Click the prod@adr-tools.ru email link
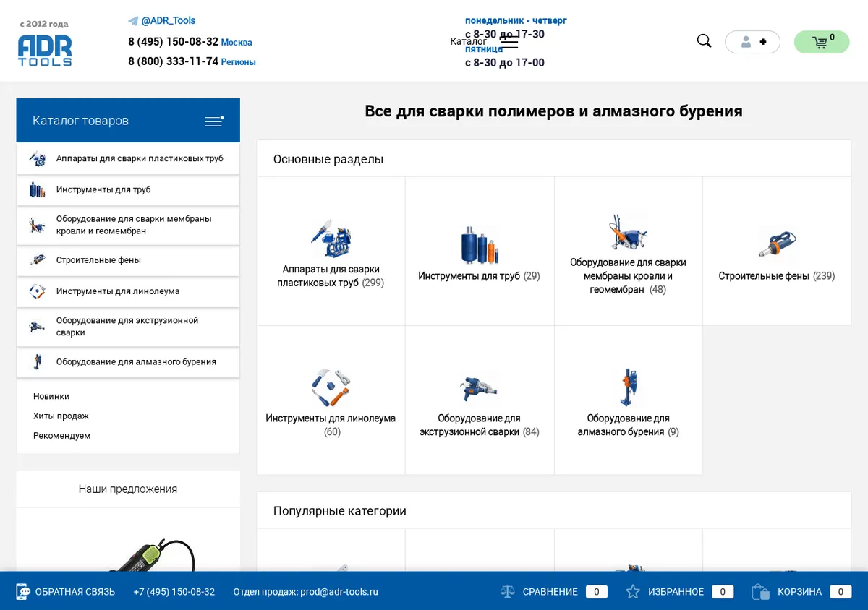 (339, 592)
